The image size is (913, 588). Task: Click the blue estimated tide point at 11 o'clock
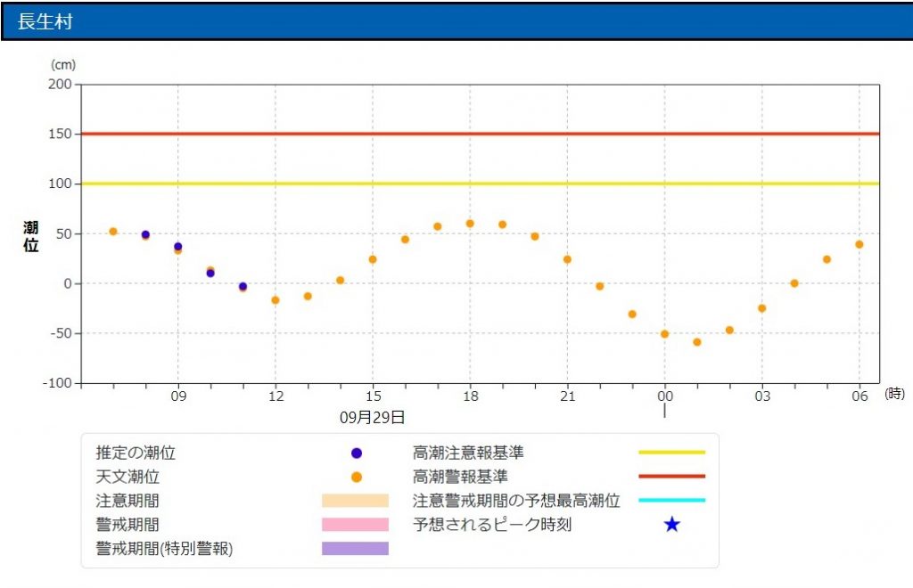[x=243, y=286]
